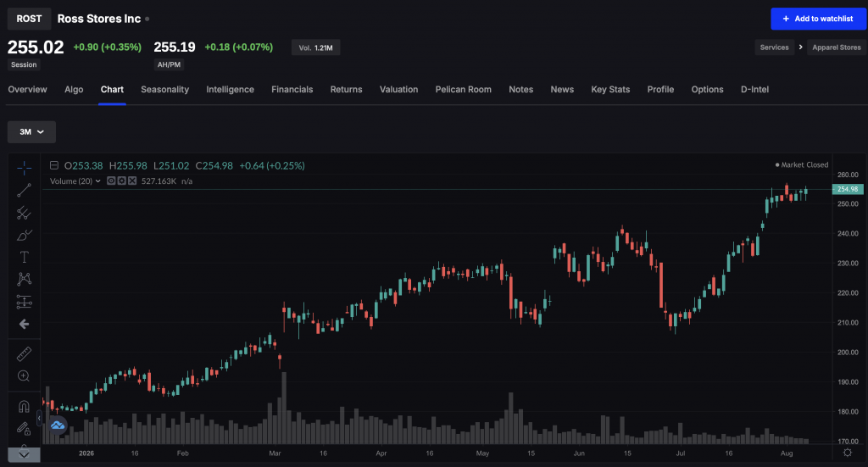Open the Notes tab
This screenshot has height=467, width=868.
coord(521,90)
